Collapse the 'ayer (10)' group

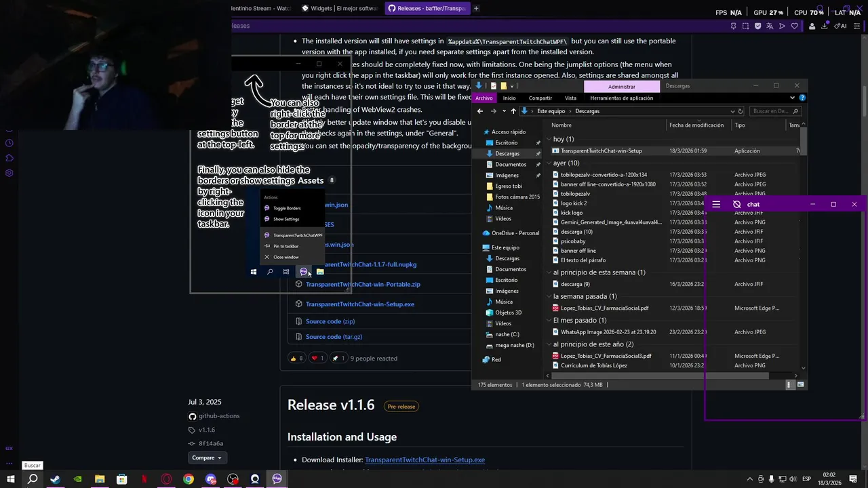tap(549, 163)
